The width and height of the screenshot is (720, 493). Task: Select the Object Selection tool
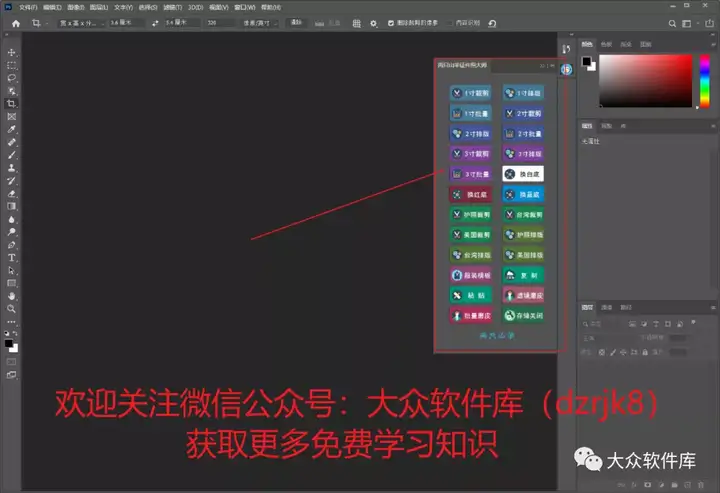point(11,91)
